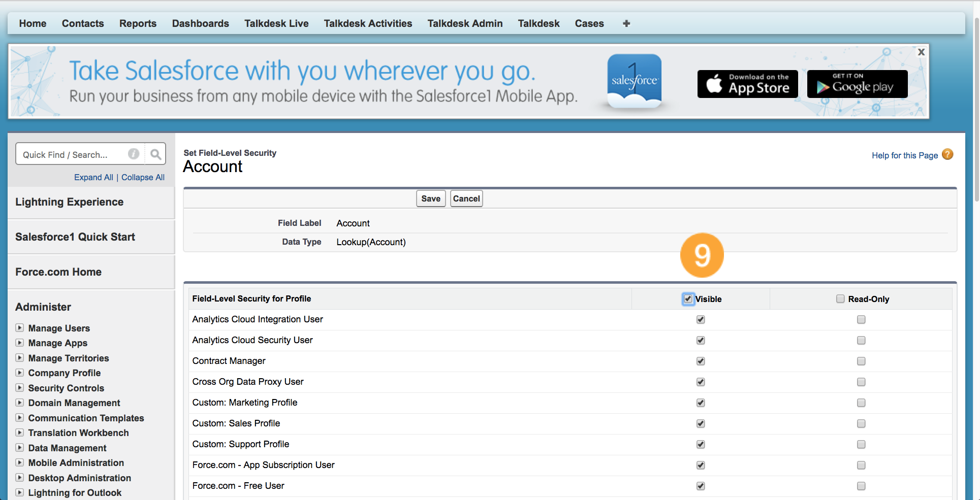Image resolution: width=980 pixels, height=500 pixels.
Task: Expand the Manage Users arrow
Action: [19, 328]
